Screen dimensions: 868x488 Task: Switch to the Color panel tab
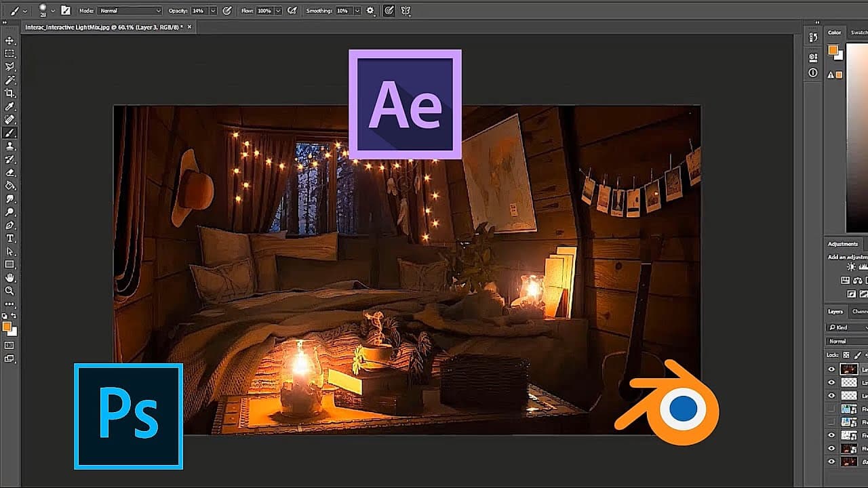pyautogui.click(x=834, y=33)
